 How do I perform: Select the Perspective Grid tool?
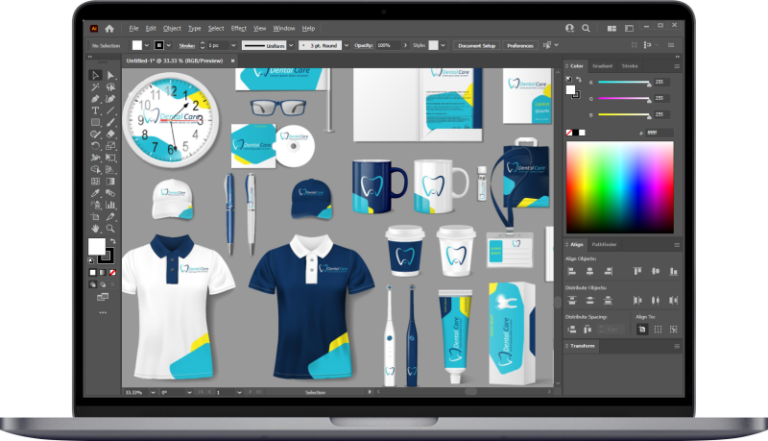click(x=111, y=170)
